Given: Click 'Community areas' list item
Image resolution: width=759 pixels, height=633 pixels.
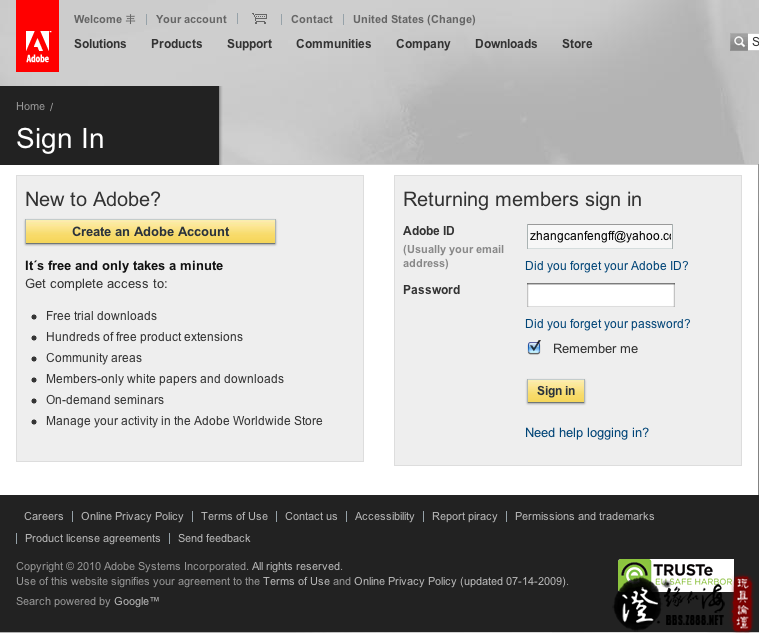Looking at the screenshot, I should coord(94,358).
